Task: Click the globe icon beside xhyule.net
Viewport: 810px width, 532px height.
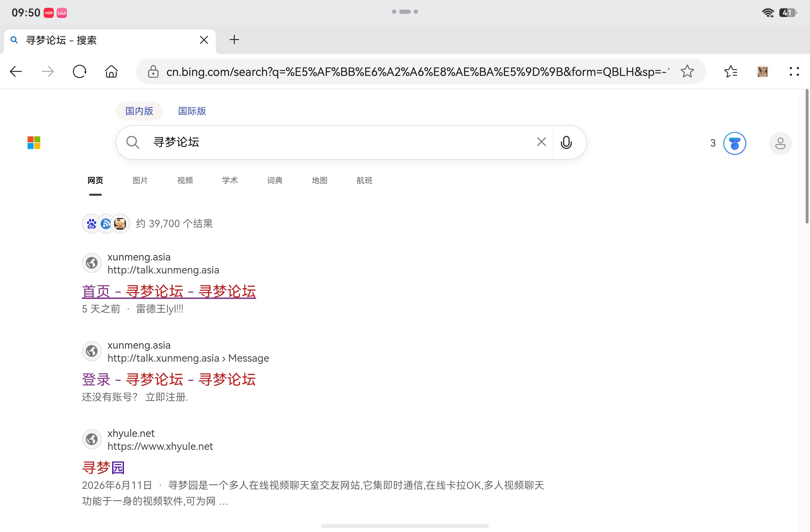Action: tap(91, 439)
